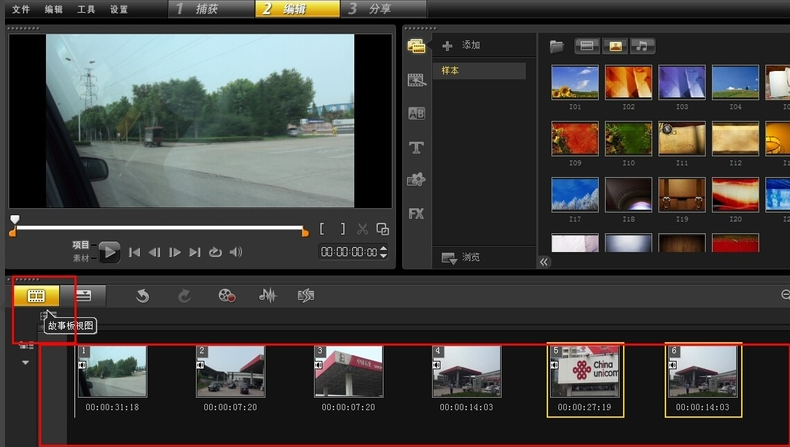Open the 文件 menu
The image size is (790, 447).
point(21,9)
